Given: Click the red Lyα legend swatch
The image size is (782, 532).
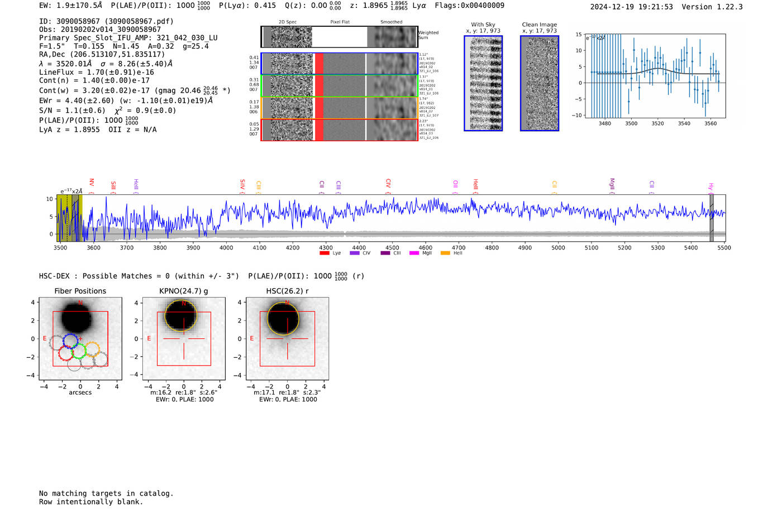Looking at the screenshot, I should pos(324,253).
